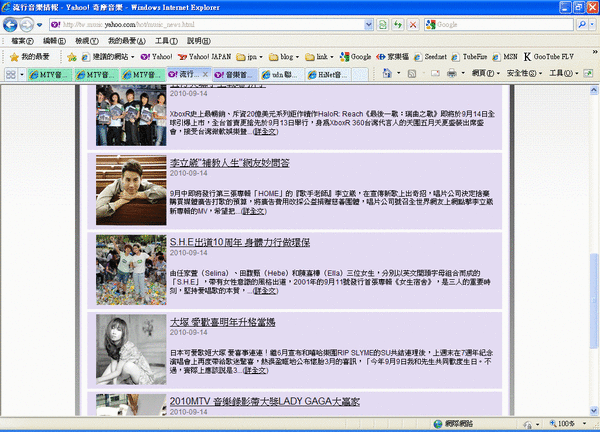Click the Print icon in command bar
This screenshot has width=600, height=432.
(x=452, y=73)
